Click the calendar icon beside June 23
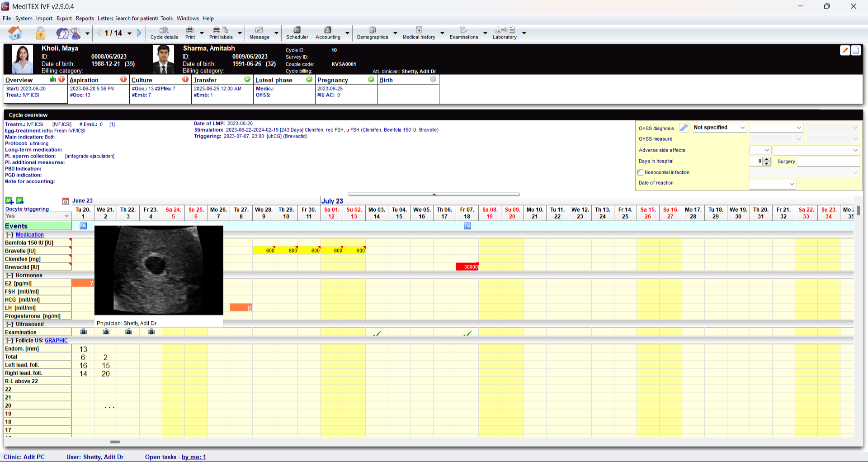The height and width of the screenshot is (462, 868). click(66, 201)
